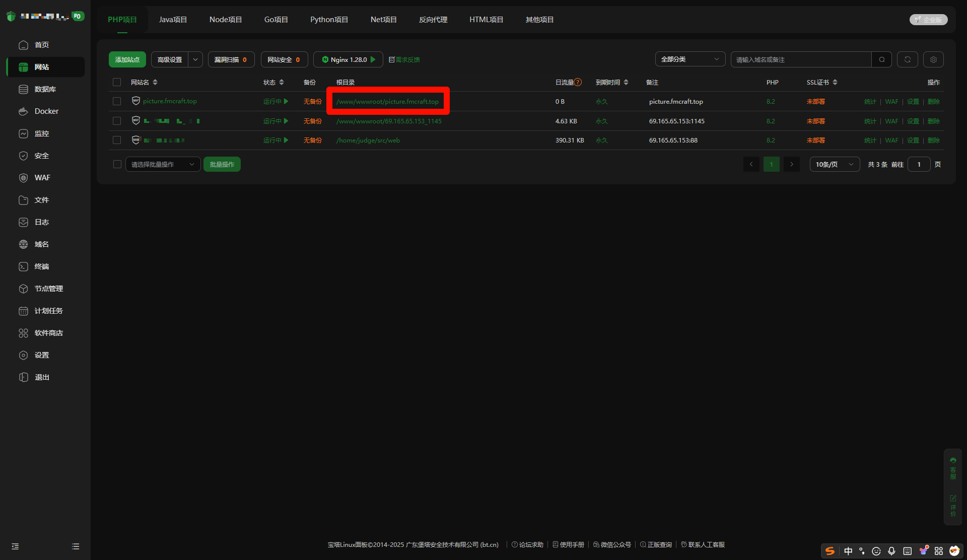Viewport: 967px width, 560px height.
Task: Open root directory /www/wwwroot/picture.fmcraft.top link
Action: [387, 101]
